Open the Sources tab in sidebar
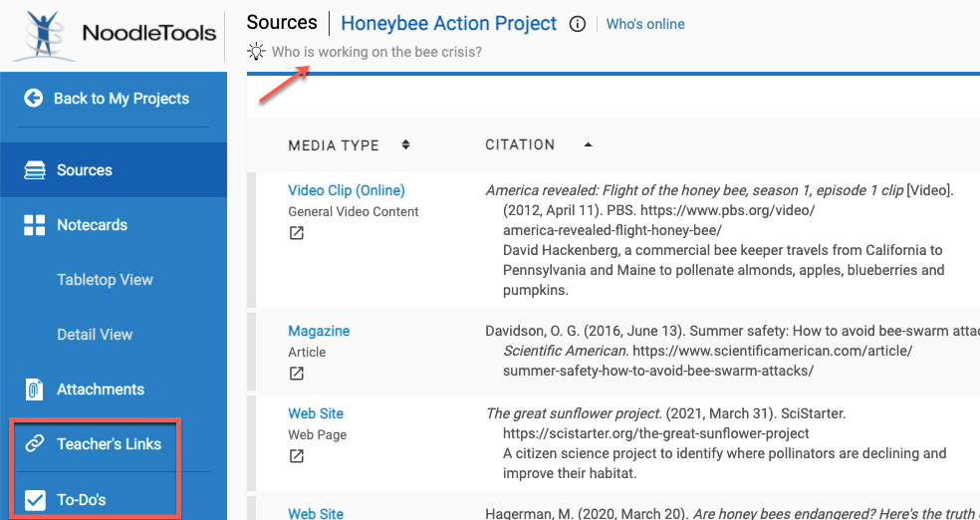This screenshot has width=980, height=520. [x=85, y=170]
